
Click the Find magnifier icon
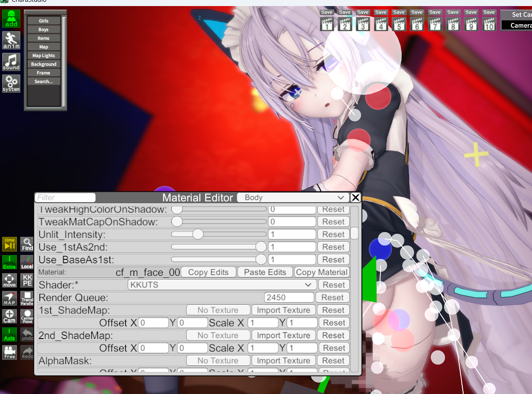(x=27, y=244)
